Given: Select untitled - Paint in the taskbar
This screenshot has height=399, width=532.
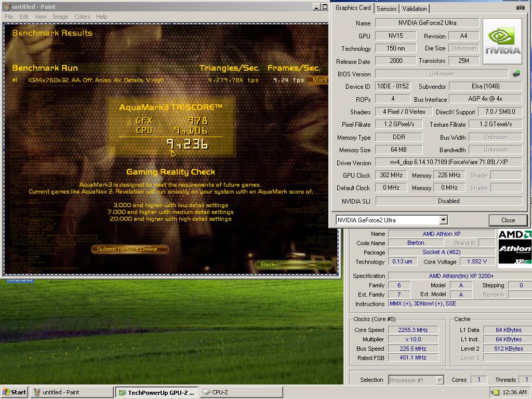Looking at the screenshot, I should tap(72, 392).
